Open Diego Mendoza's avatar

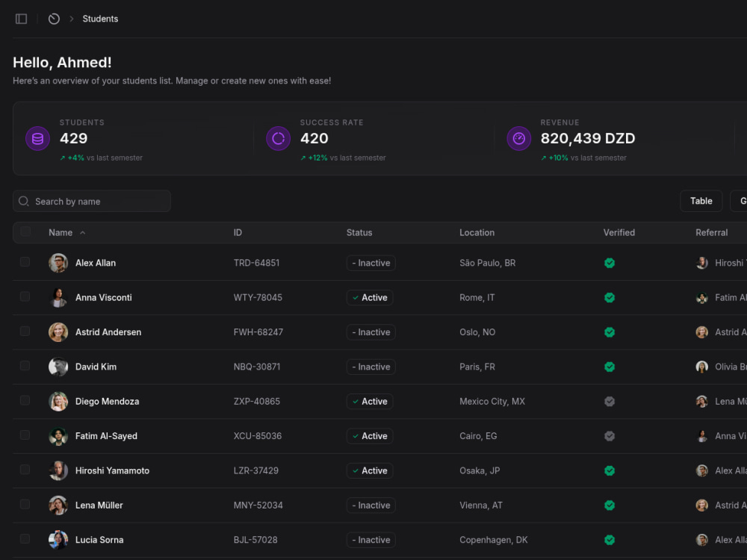point(58,402)
